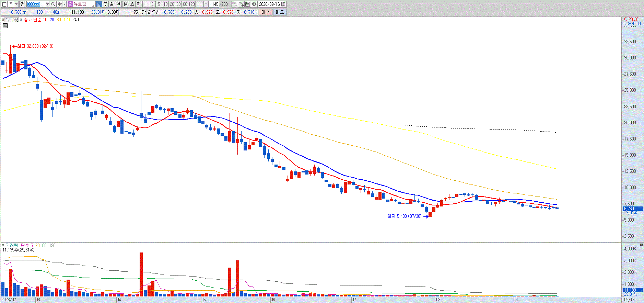Click the purple 증 market badge icon
The height and width of the screenshot is (303, 644).
[70, 4]
